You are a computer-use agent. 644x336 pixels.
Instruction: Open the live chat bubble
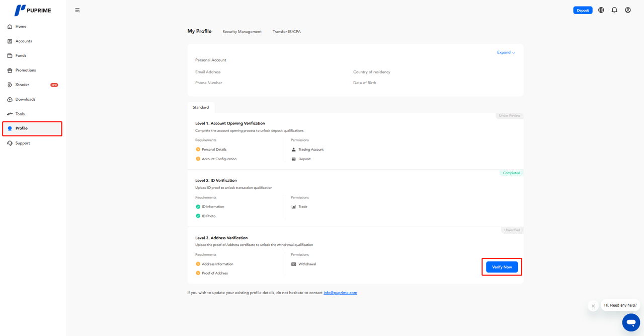click(631, 322)
